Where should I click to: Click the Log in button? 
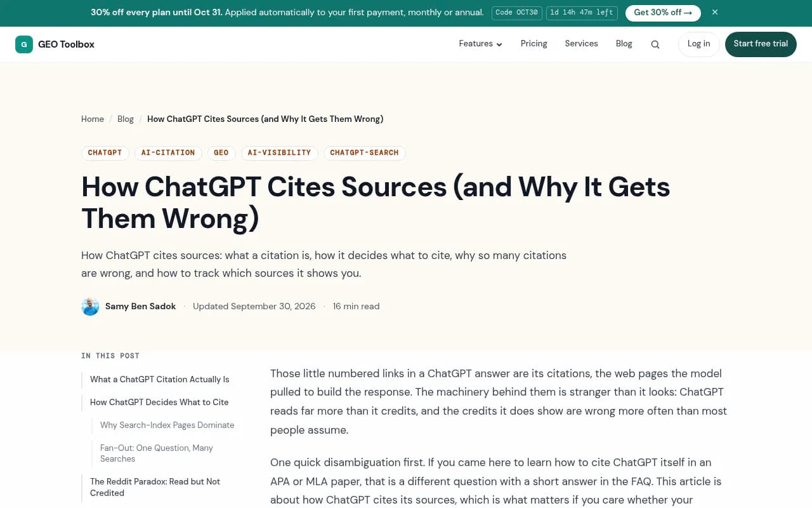[x=699, y=44]
